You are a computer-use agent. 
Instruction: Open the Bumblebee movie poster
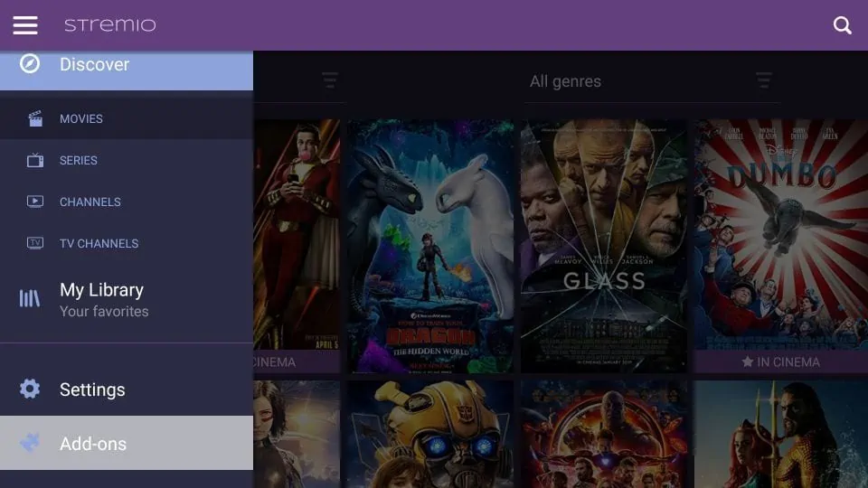point(430,434)
